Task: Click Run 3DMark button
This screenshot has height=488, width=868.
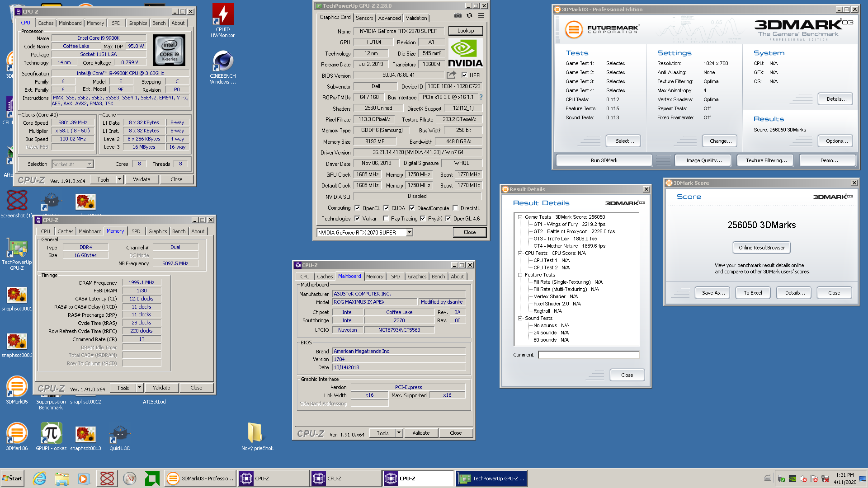Action: coord(604,160)
